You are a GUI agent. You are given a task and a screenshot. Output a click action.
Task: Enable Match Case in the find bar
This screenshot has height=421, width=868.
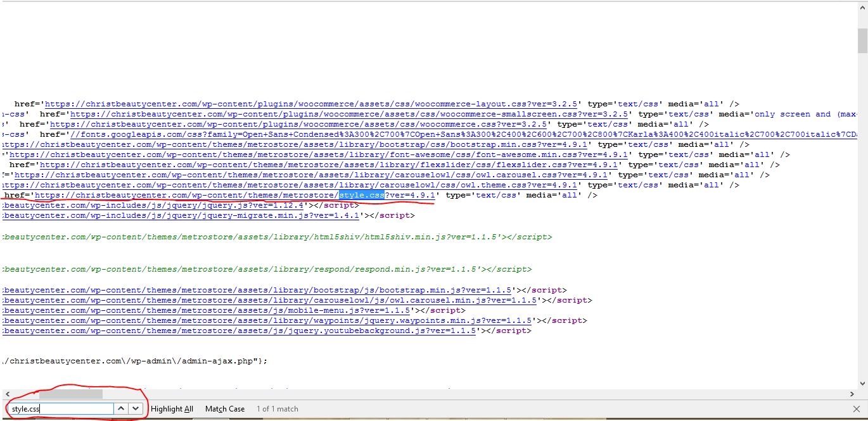point(224,408)
